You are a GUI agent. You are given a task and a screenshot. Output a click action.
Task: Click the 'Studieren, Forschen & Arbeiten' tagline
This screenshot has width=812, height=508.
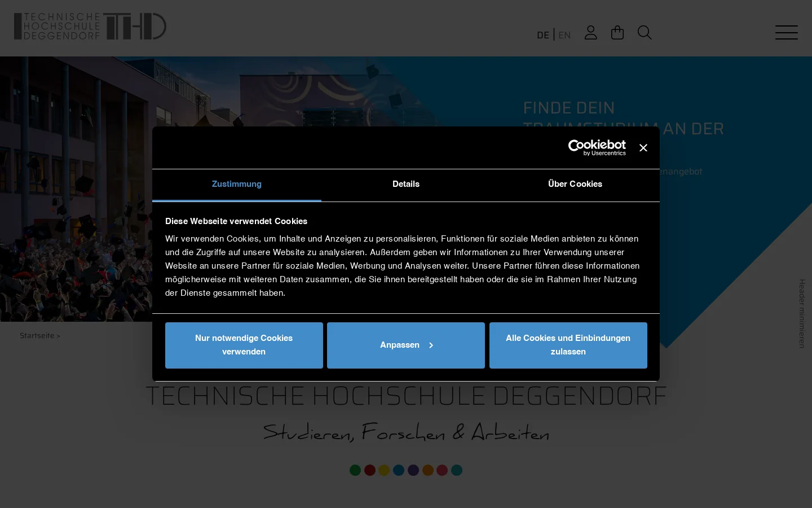pyautogui.click(x=406, y=432)
